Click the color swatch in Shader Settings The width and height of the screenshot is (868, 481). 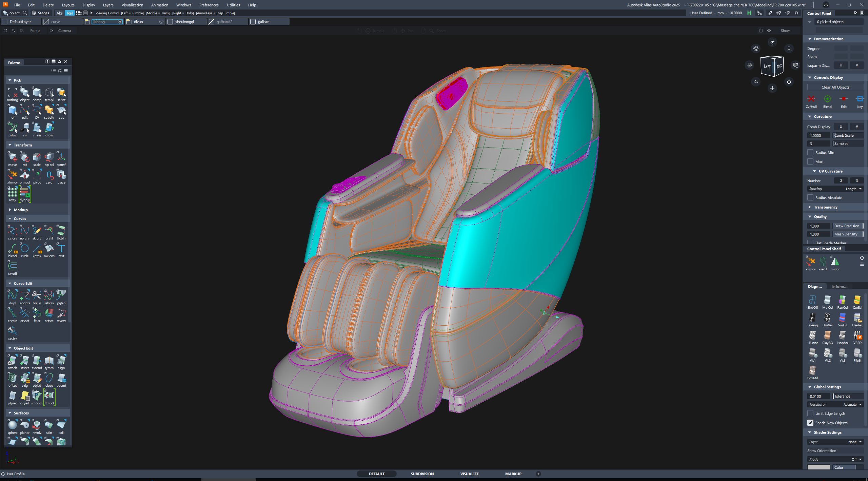pos(818,467)
